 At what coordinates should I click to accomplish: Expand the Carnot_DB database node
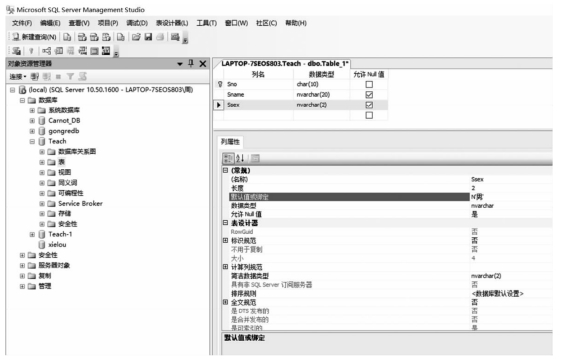32,121
